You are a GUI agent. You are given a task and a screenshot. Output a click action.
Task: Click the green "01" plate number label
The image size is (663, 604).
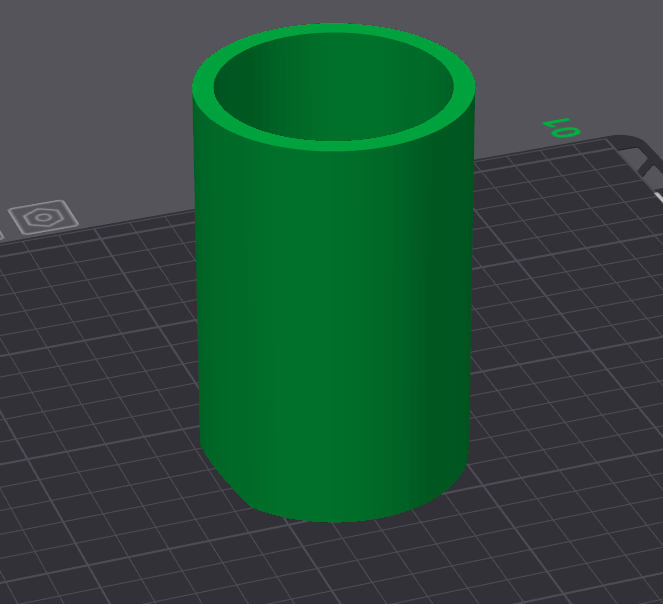point(562,128)
